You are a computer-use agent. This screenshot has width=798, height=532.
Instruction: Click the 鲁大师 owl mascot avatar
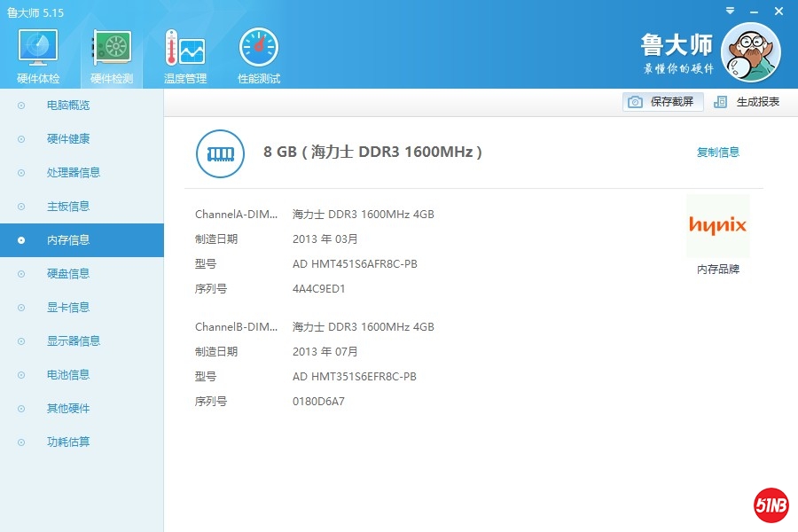751,51
